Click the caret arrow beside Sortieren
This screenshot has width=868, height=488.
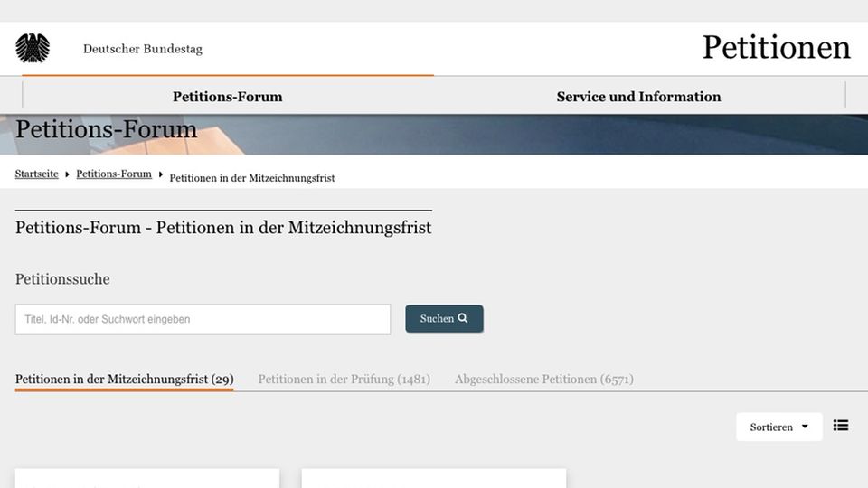805,427
